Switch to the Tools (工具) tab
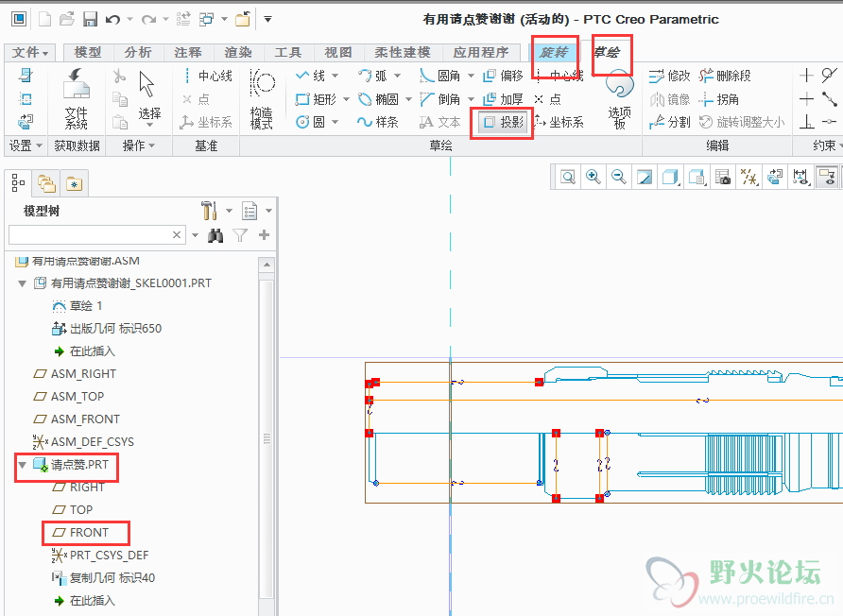This screenshot has width=843, height=616. pyautogui.click(x=288, y=52)
